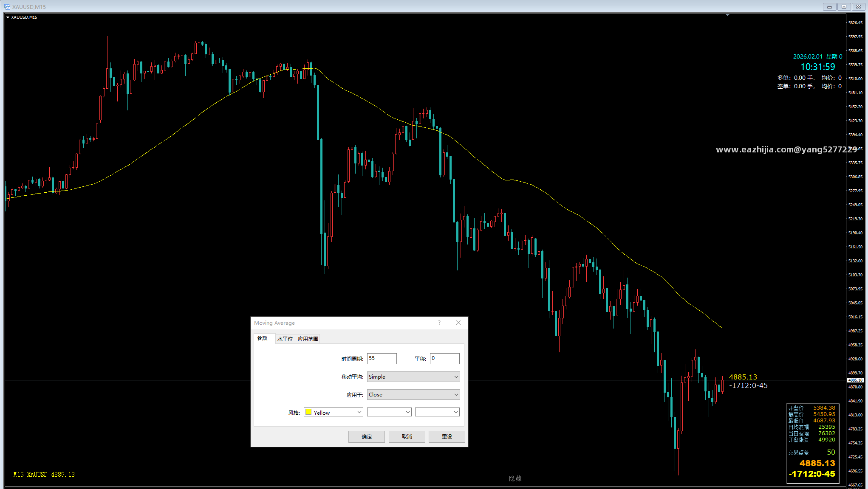
Task: Minimize the XAUUSD chart window
Action: pos(829,7)
